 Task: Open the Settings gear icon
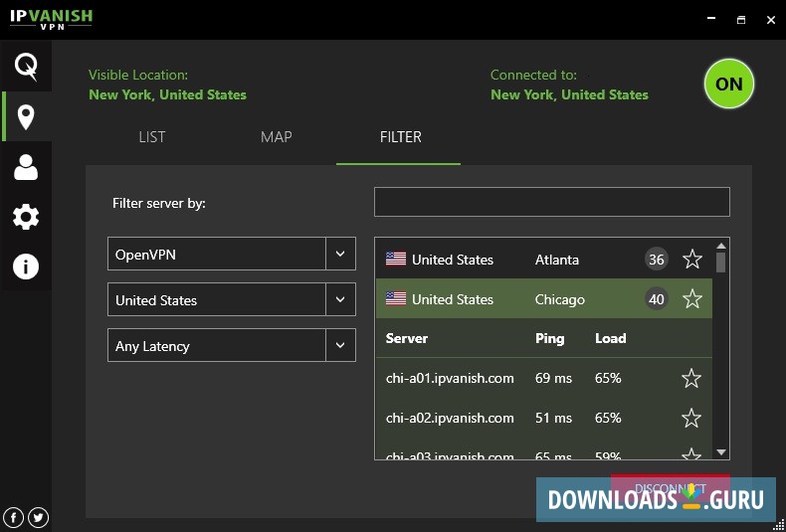pos(26,217)
